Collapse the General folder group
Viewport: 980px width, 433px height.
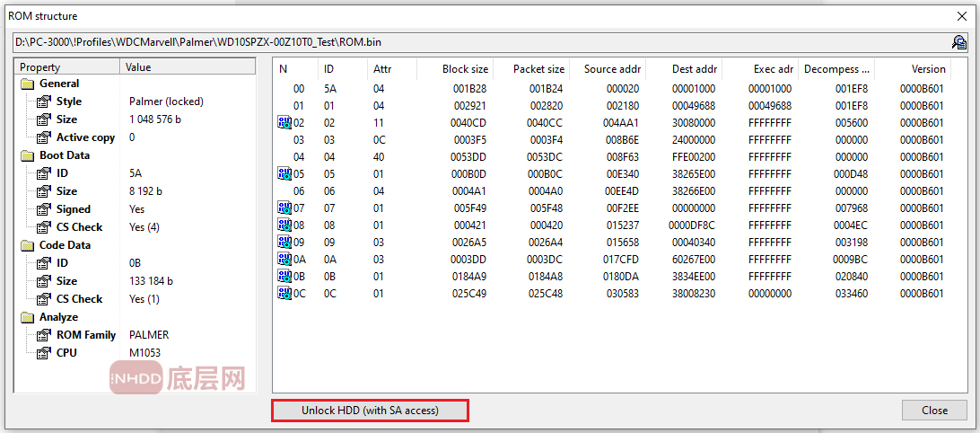point(26,84)
